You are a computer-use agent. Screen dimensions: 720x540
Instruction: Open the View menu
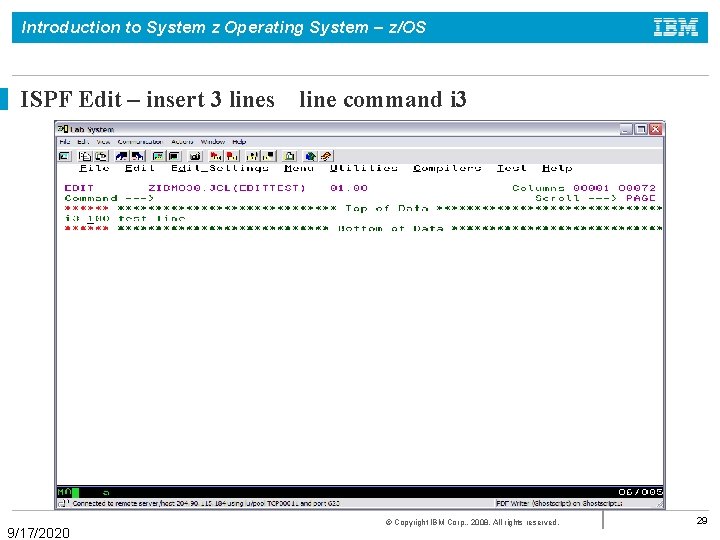(x=103, y=142)
